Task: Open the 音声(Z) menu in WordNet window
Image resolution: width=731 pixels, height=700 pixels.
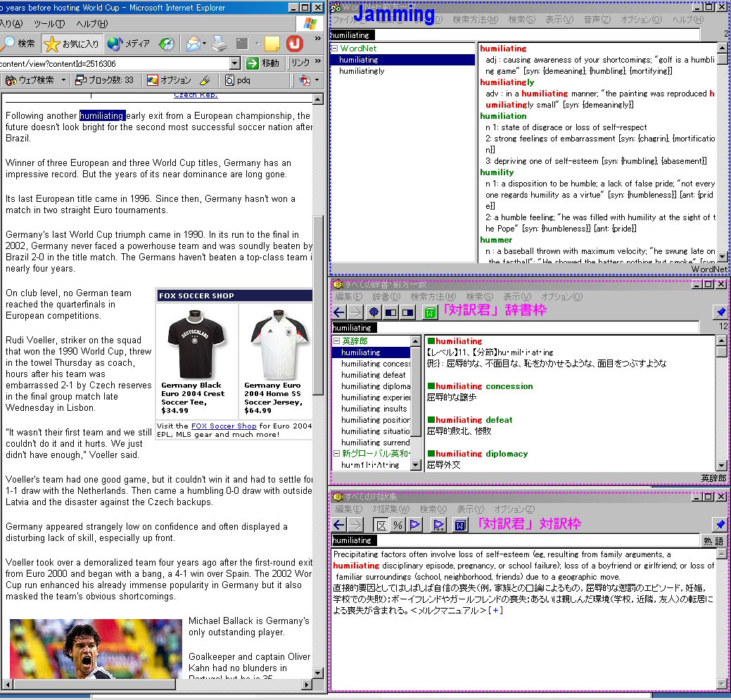Action: [x=597, y=20]
